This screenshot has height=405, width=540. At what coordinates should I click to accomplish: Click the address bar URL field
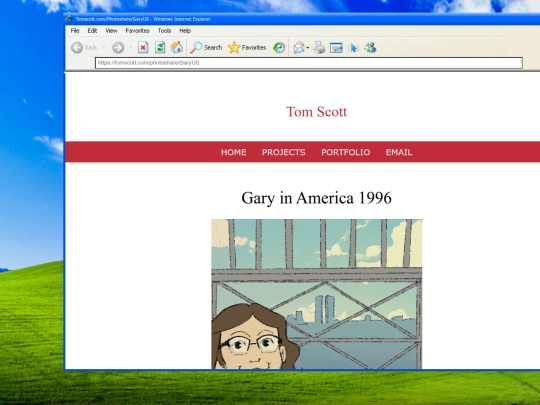pyautogui.click(x=309, y=63)
